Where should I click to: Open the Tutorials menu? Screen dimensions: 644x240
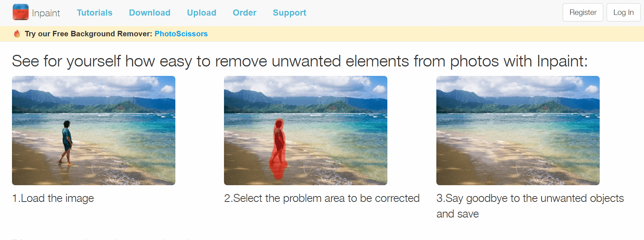tap(94, 13)
